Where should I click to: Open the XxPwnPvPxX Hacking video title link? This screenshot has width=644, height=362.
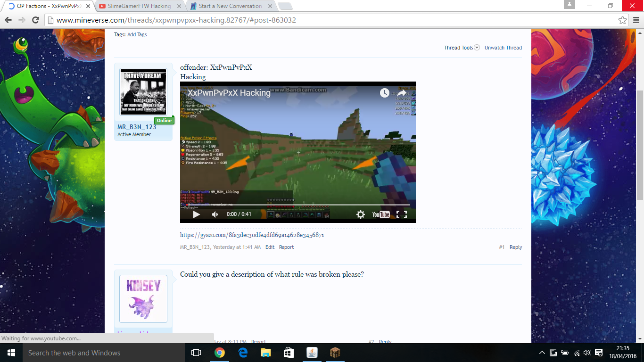point(229,93)
